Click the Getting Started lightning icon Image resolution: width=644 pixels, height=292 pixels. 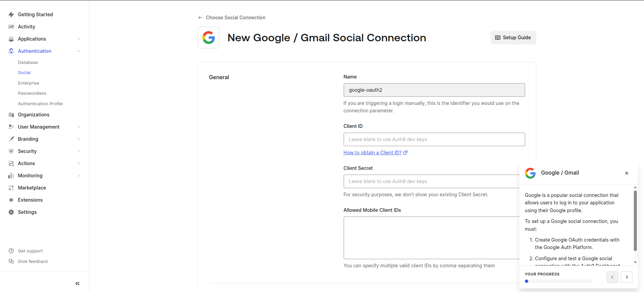[11, 15]
